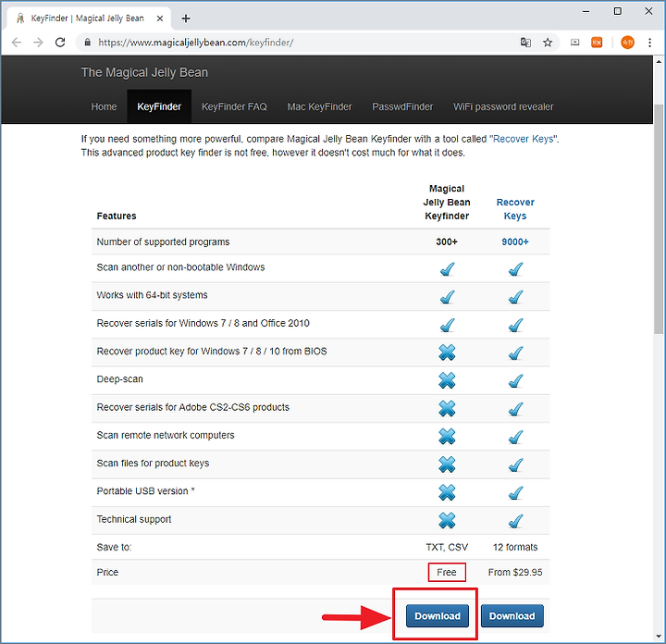
Task: Click Keyfinder cross for Technical support
Action: coord(447,520)
